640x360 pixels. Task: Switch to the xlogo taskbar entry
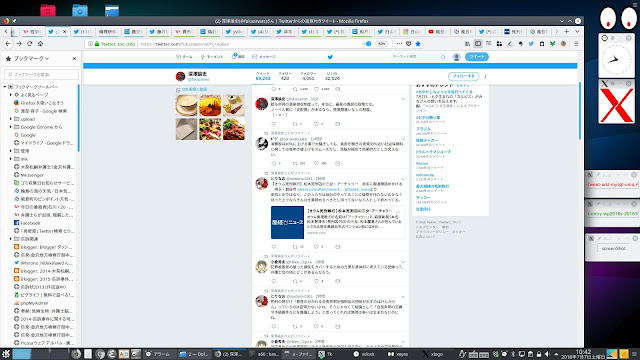(x=433, y=354)
